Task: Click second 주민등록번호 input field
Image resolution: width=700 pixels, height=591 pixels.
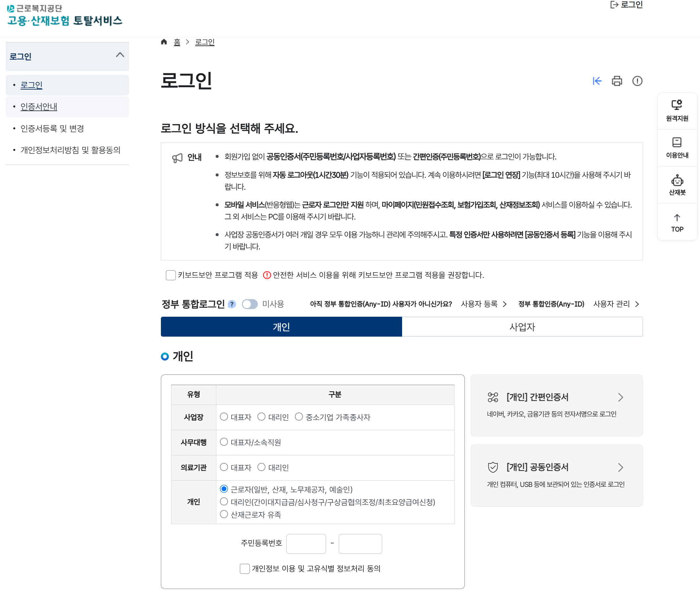Action: (360, 544)
